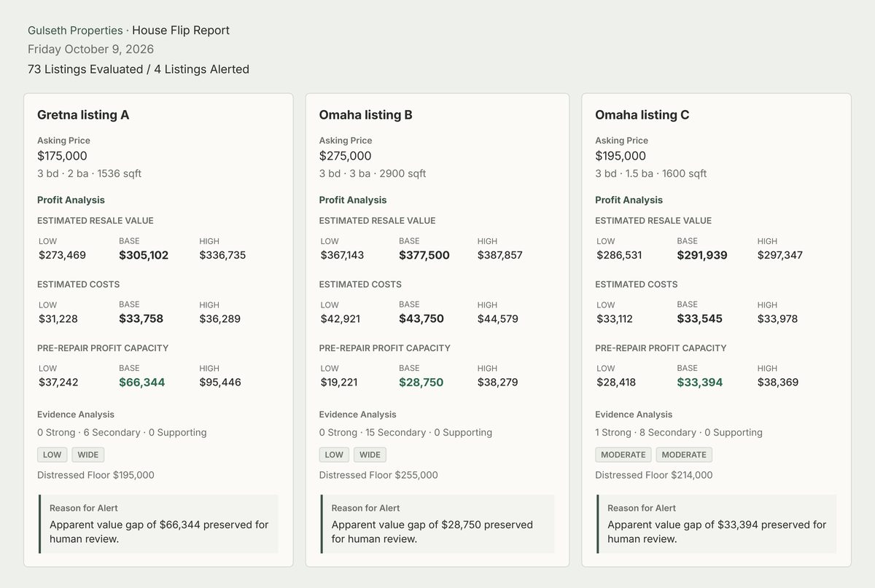Click second MODERATE badge on Omaha listing C
Screen dimensions: 875x588
684,455
